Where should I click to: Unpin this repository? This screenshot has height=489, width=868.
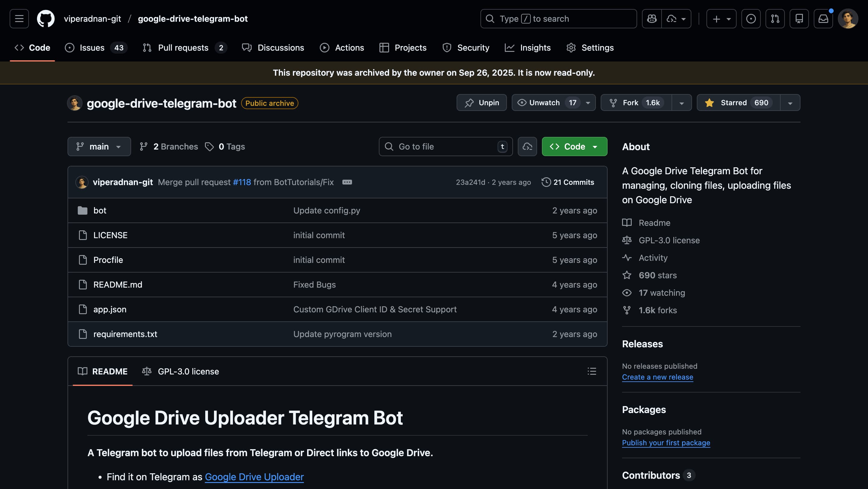point(482,103)
